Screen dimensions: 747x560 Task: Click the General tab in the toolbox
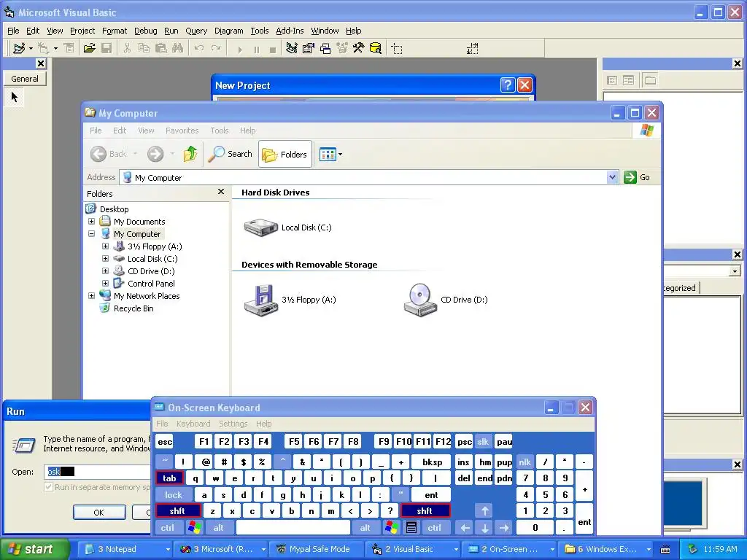25,79
